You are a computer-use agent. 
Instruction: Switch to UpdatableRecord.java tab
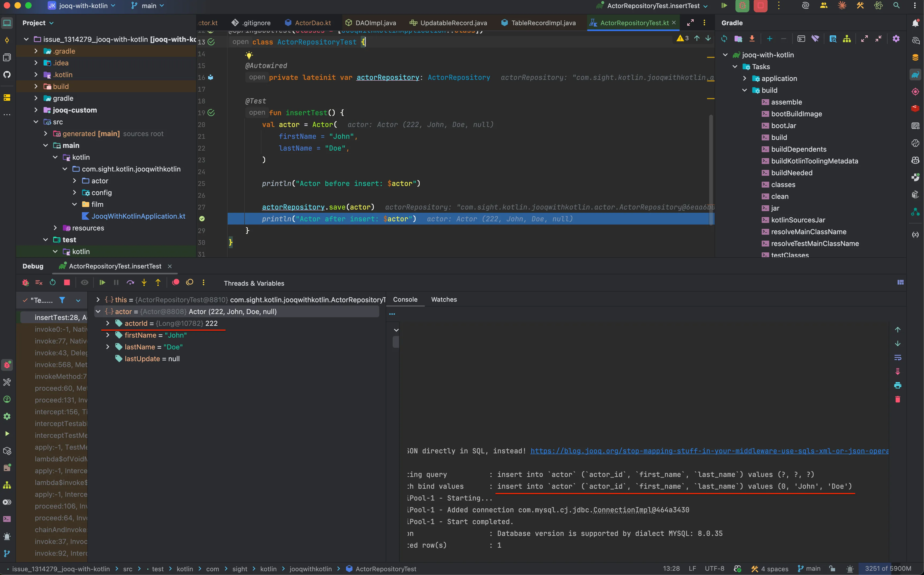448,23
